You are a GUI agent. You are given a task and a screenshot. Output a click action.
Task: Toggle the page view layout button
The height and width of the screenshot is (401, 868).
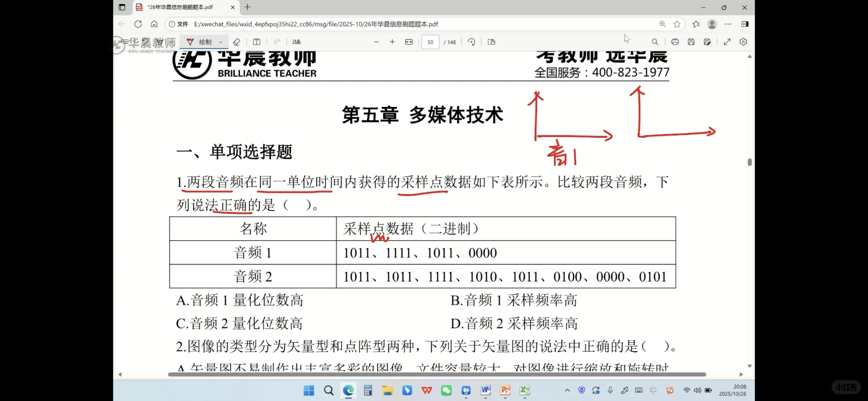pyautogui.click(x=491, y=42)
